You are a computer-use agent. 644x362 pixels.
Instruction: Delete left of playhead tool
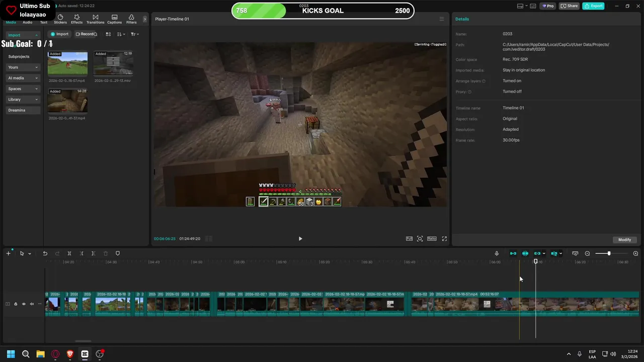pos(82,253)
